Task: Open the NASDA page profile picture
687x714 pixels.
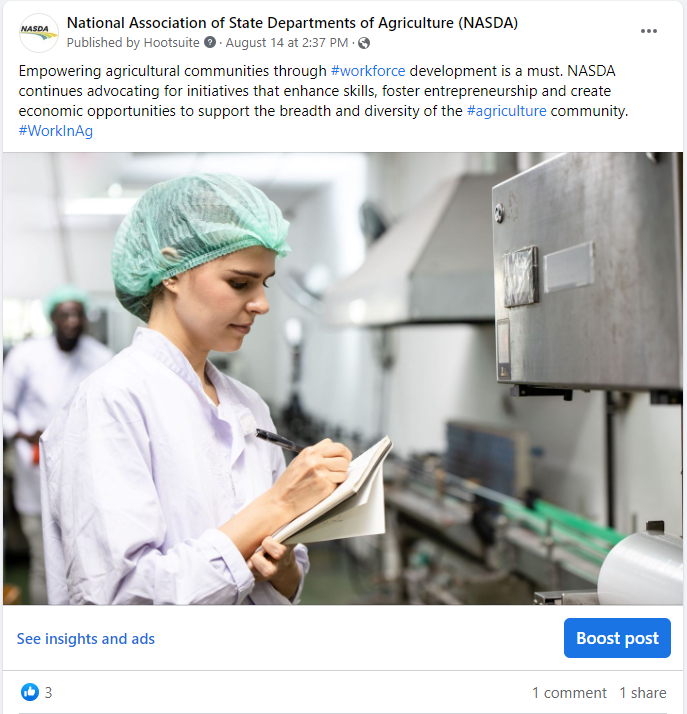Action: coord(39,32)
